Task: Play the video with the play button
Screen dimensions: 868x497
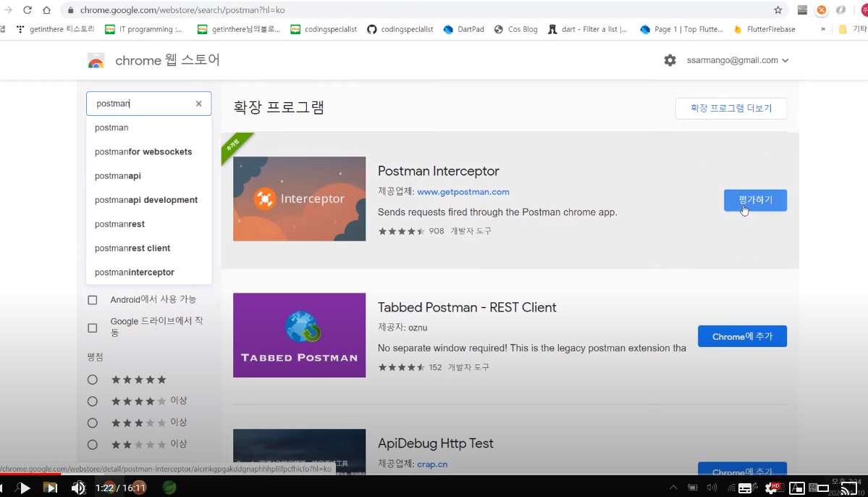Action: click(x=24, y=488)
